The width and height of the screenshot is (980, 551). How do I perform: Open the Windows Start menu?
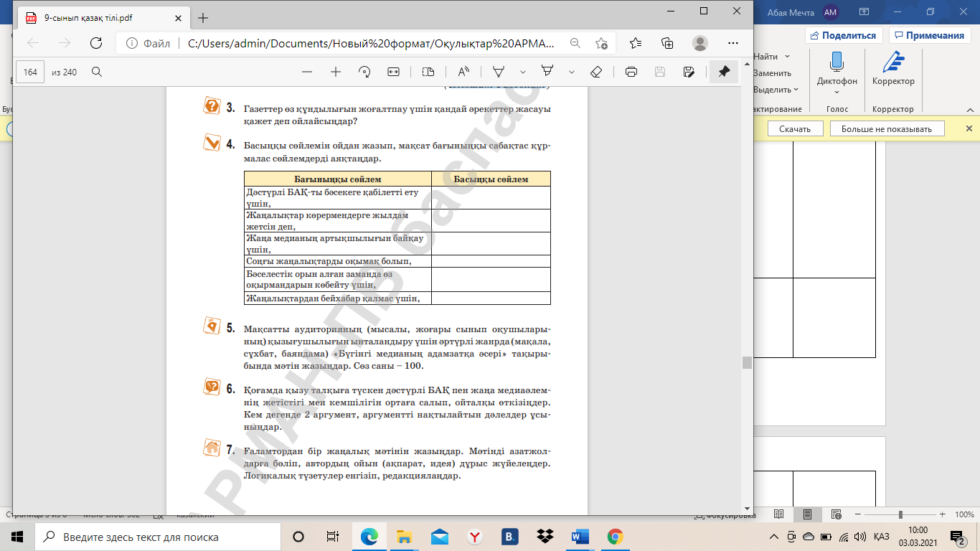(17, 537)
